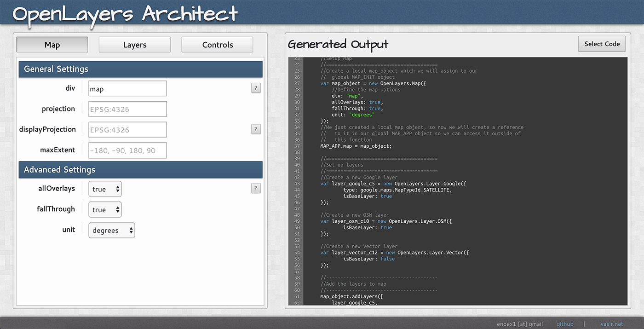
Task: Visit the vasir.net footer link
Action: click(612, 324)
